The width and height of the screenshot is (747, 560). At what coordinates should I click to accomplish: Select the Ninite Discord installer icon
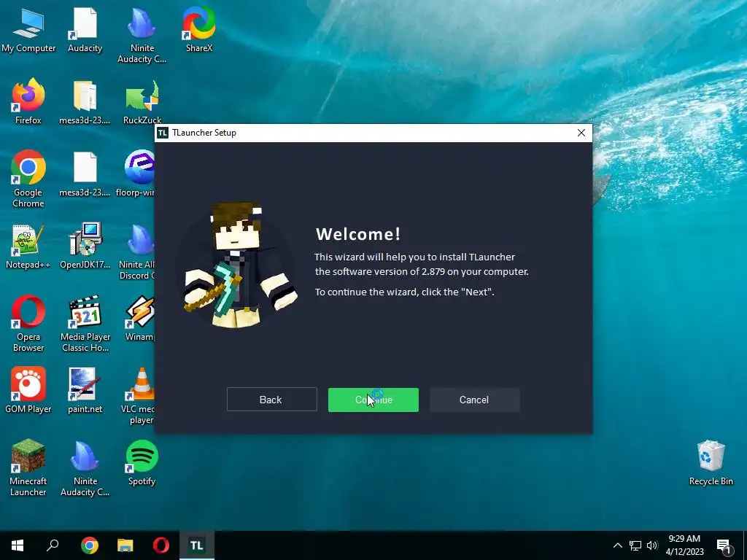pyautogui.click(x=137, y=252)
